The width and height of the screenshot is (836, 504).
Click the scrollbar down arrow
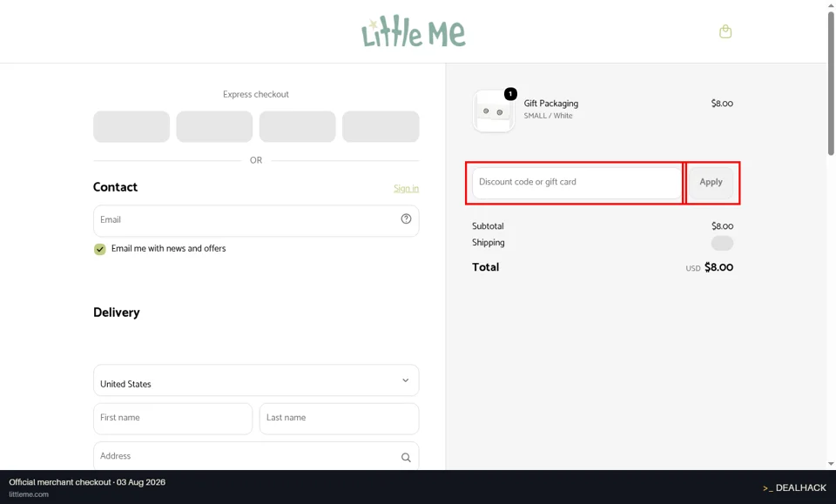831,464
